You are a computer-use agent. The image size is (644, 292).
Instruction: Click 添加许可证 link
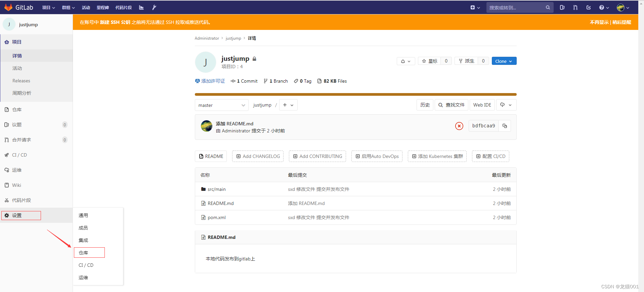[x=210, y=81]
